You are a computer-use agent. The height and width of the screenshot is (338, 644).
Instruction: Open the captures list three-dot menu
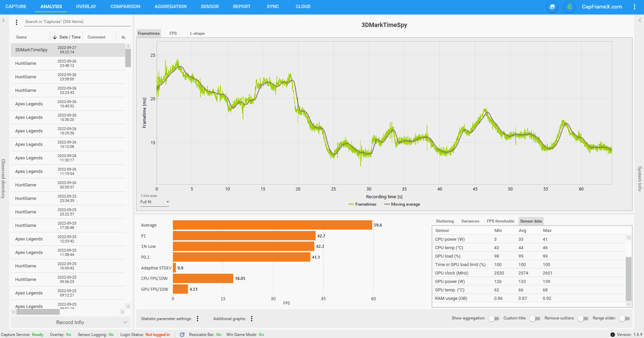17,22
